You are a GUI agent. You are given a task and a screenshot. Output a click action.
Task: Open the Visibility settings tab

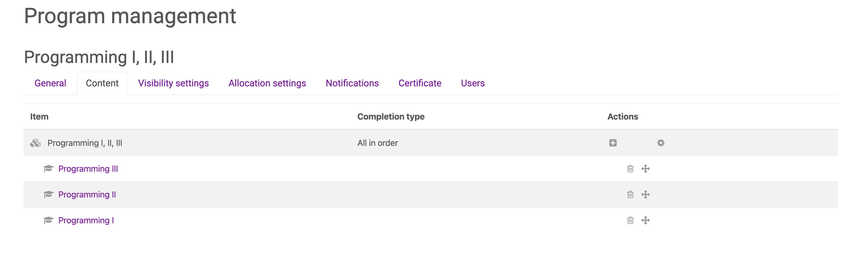173,83
